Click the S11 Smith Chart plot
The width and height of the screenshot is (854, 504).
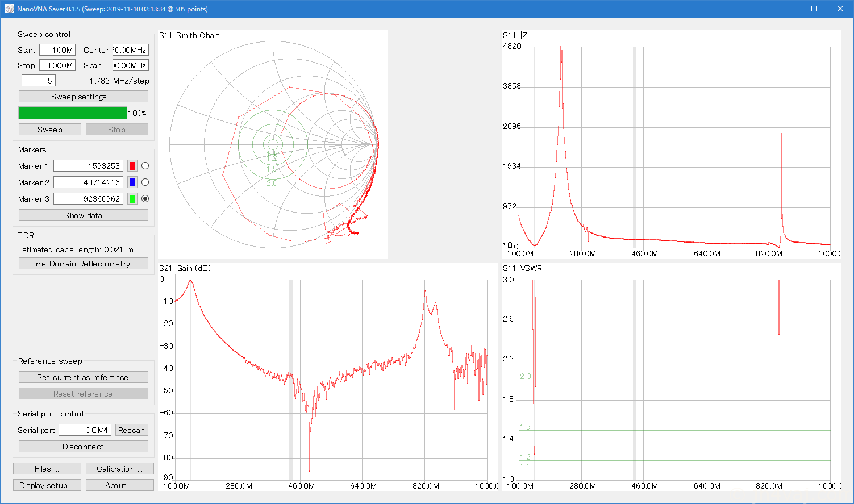(273, 144)
